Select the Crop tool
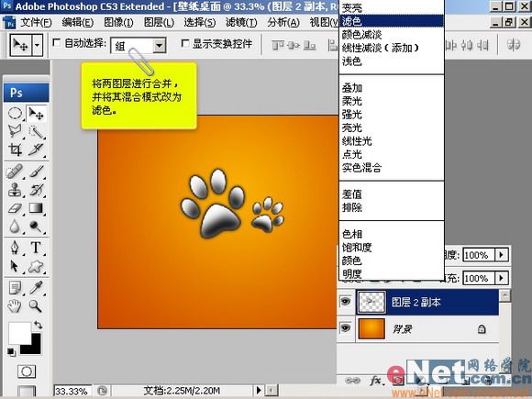The width and height of the screenshot is (532, 399). [15, 150]
